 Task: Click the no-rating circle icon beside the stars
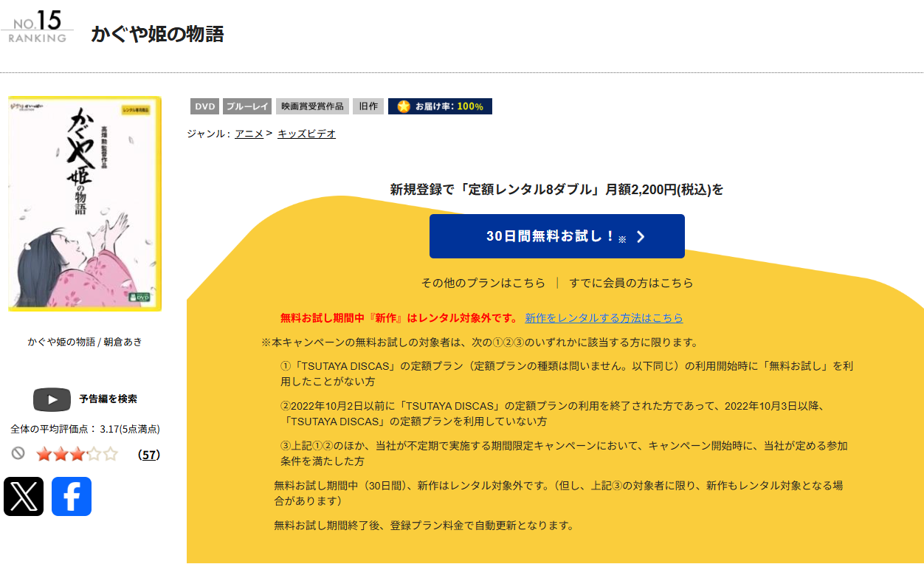18,453
